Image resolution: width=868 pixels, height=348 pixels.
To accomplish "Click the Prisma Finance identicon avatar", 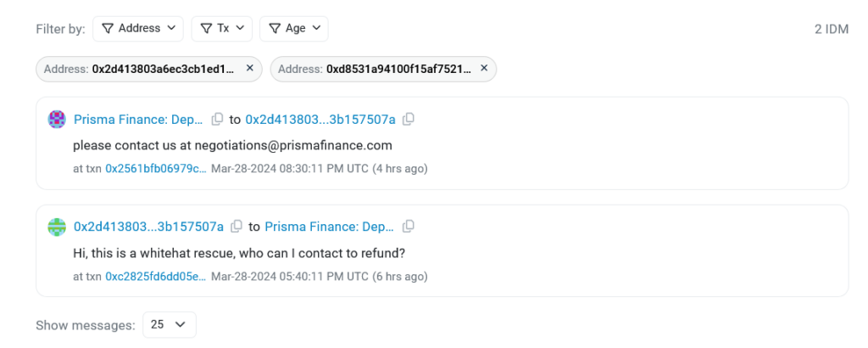I will [x=57, y=119].
